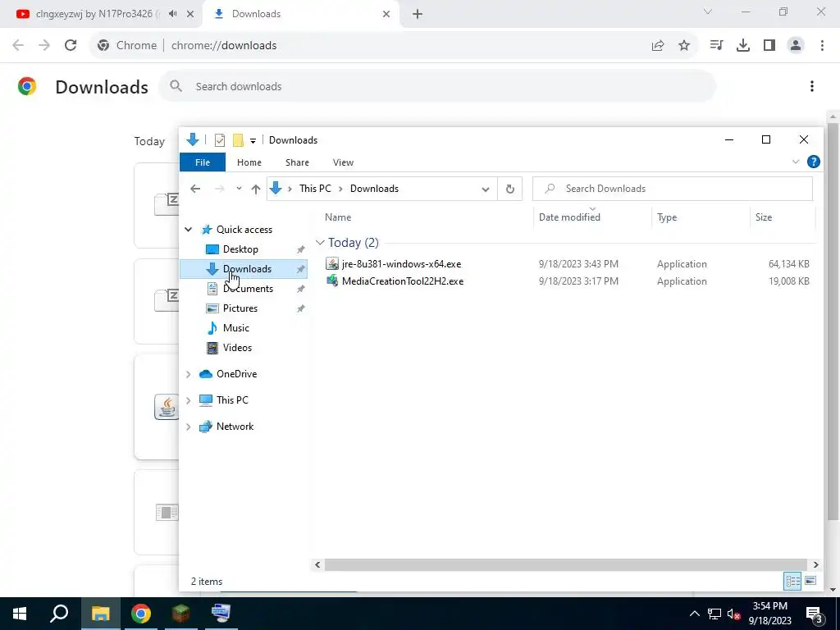Sort files by the Type column
The image size is (840, 630).
667,217
